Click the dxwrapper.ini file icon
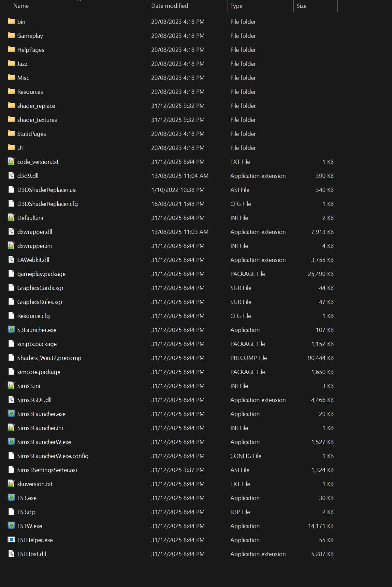Viewport: 392px width, 587px height. 11,246
